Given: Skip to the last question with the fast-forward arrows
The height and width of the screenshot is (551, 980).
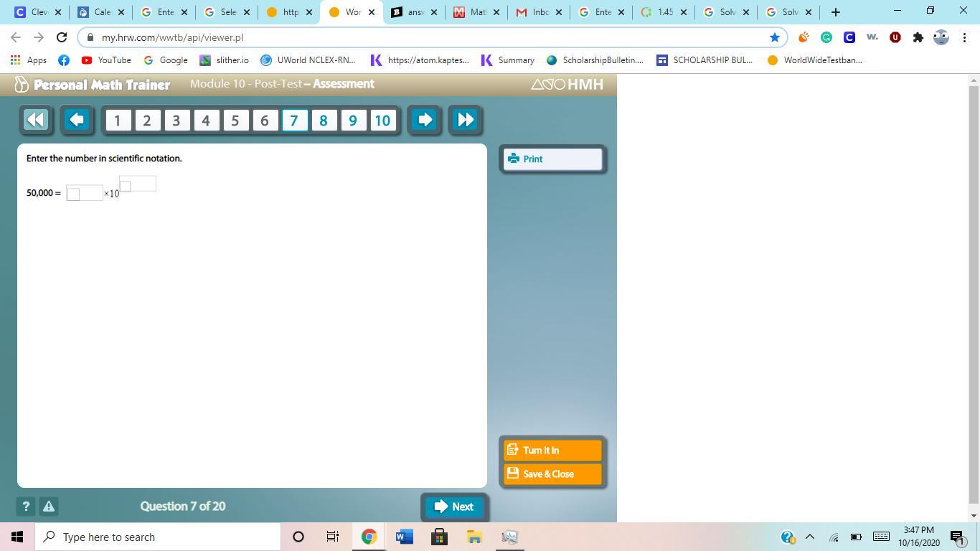Looking at the screenshot, I should pos(466,120).
